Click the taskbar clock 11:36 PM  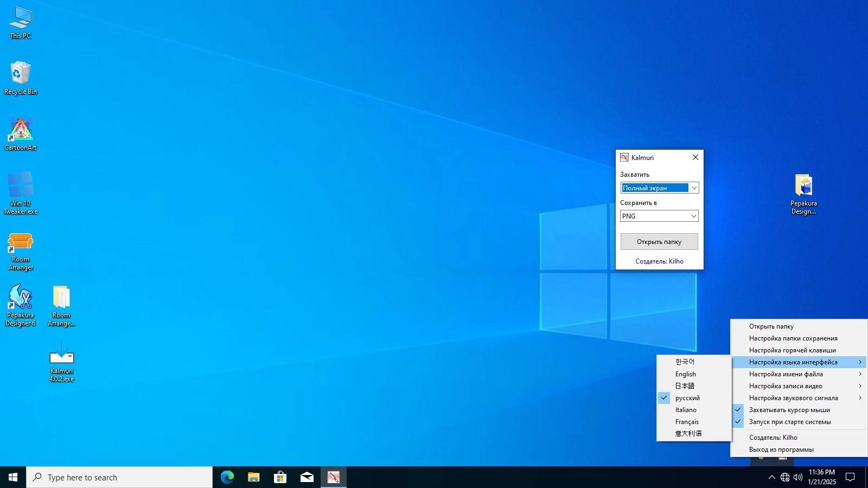coord(821,477)
